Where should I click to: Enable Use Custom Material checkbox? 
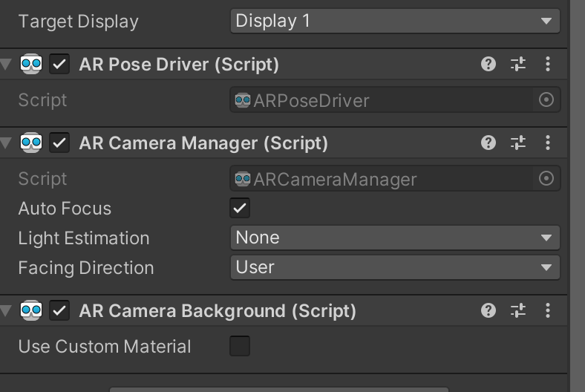[240, 346]
